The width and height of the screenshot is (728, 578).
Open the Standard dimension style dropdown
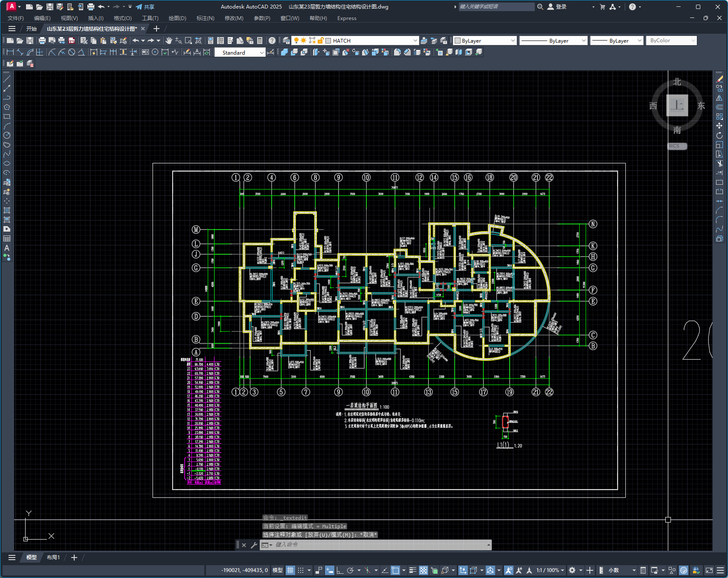tap(261, 52)
